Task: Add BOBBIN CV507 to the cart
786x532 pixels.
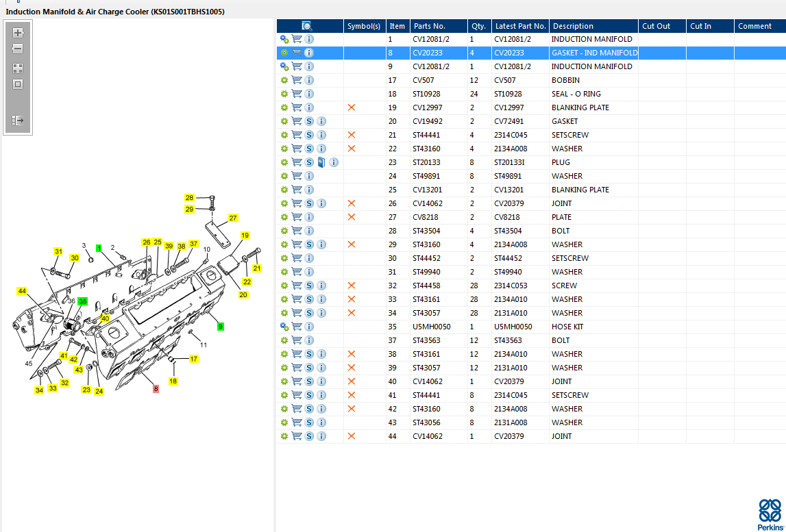Action: (297, 79)
